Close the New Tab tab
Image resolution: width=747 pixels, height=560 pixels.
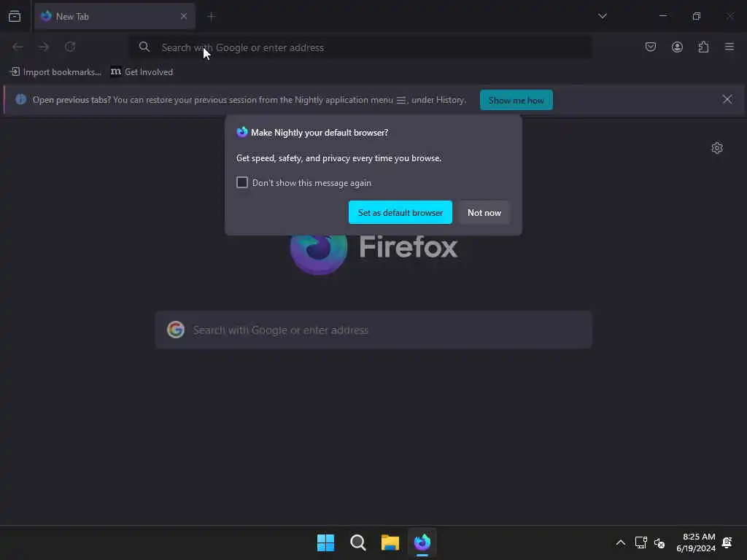click(x=183, y=16)
